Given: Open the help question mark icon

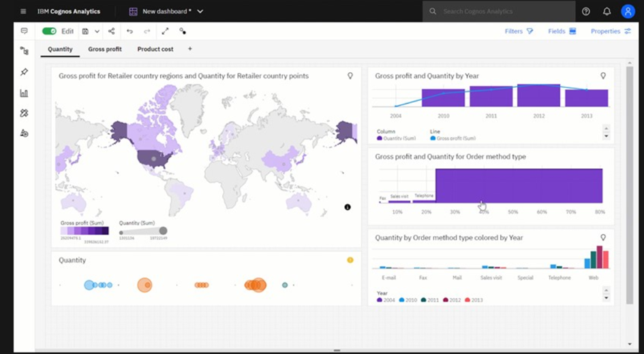Looking at the screenshot, I should coord(586,12).
